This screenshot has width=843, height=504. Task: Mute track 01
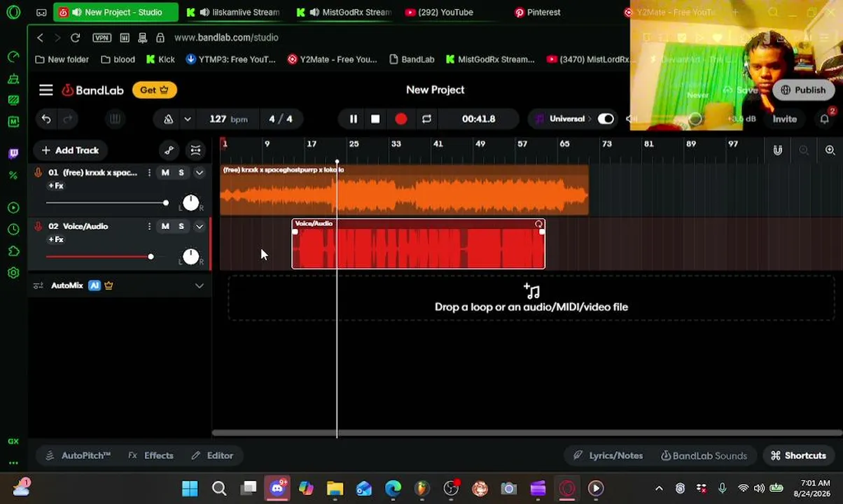(165, 172)
